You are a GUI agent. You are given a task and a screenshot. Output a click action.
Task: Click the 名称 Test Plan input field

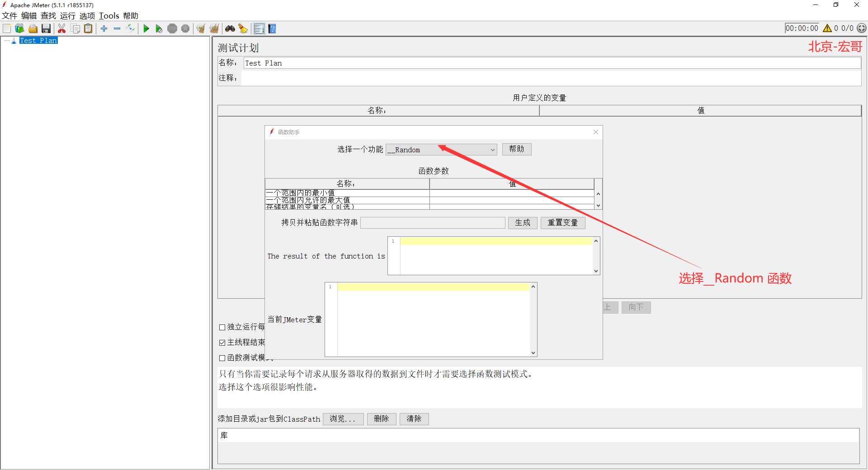pos(552,63)
